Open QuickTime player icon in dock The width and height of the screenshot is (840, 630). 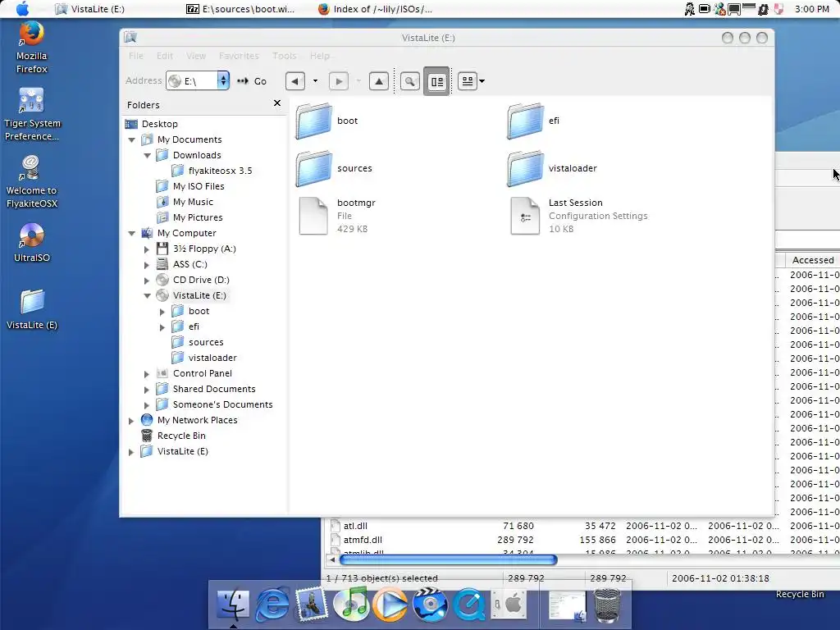click(469, 605)
